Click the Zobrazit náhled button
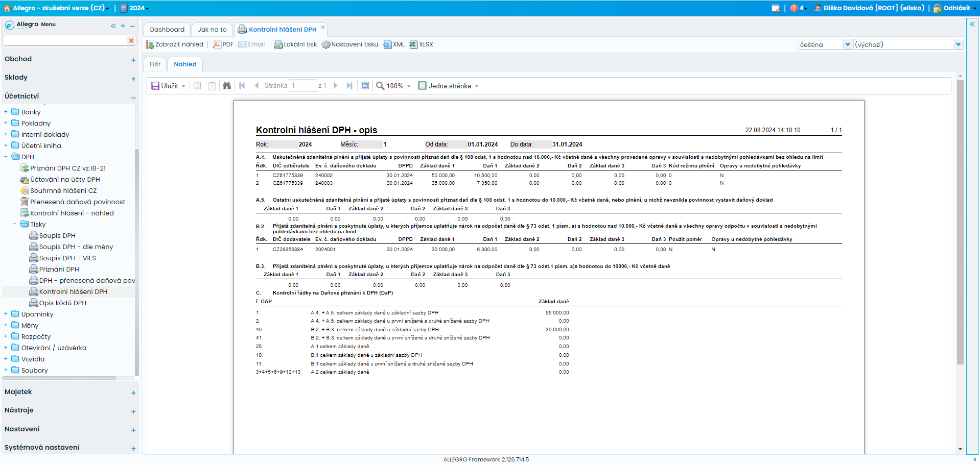The image size is (980, 465). coord(175,44)
